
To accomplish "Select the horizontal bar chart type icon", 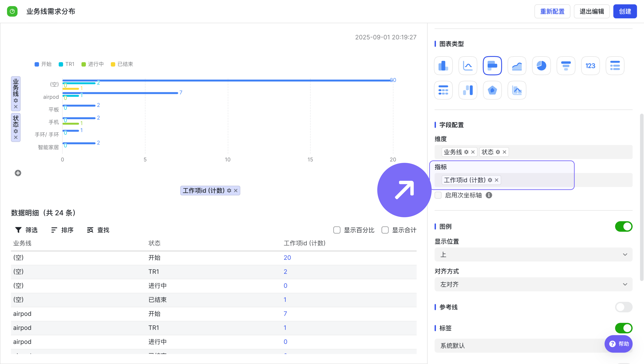I will click(492, 66).
